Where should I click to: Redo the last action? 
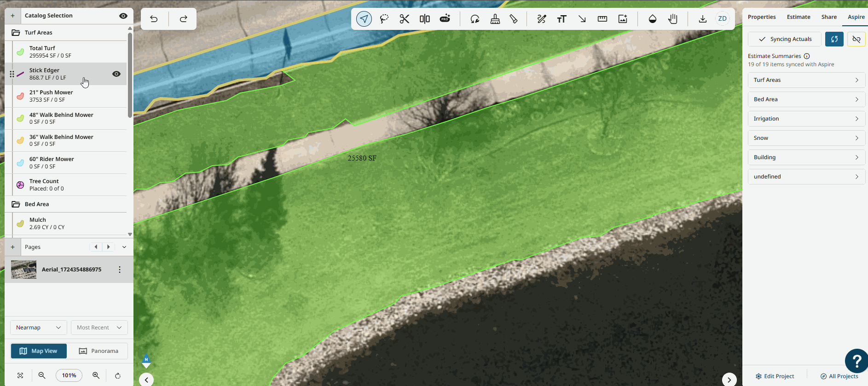pos(183,19)
